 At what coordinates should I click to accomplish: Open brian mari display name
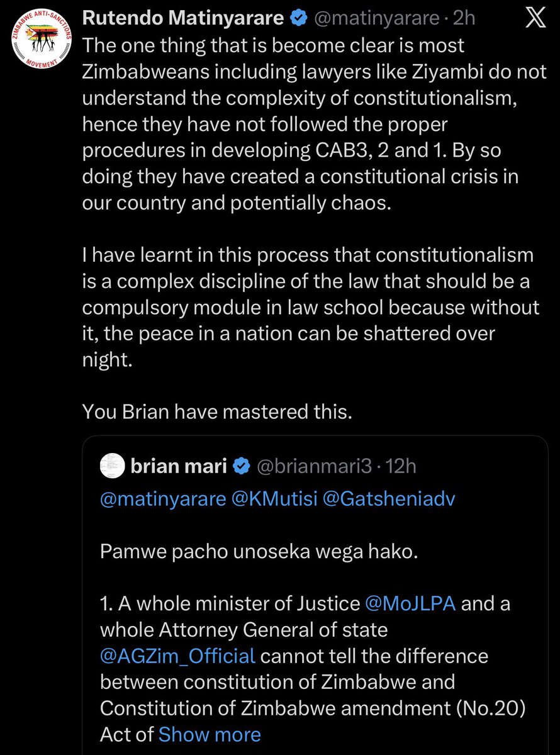pos(179,466)
